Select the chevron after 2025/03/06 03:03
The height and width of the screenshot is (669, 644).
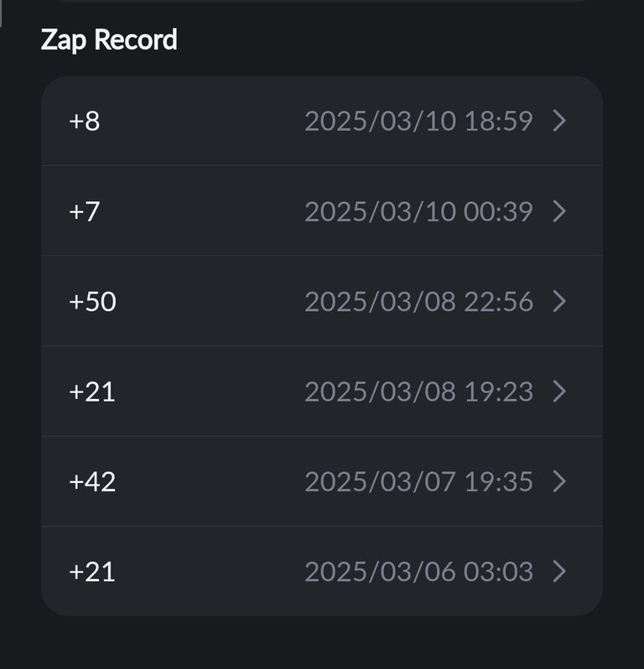tap(559, 572)
